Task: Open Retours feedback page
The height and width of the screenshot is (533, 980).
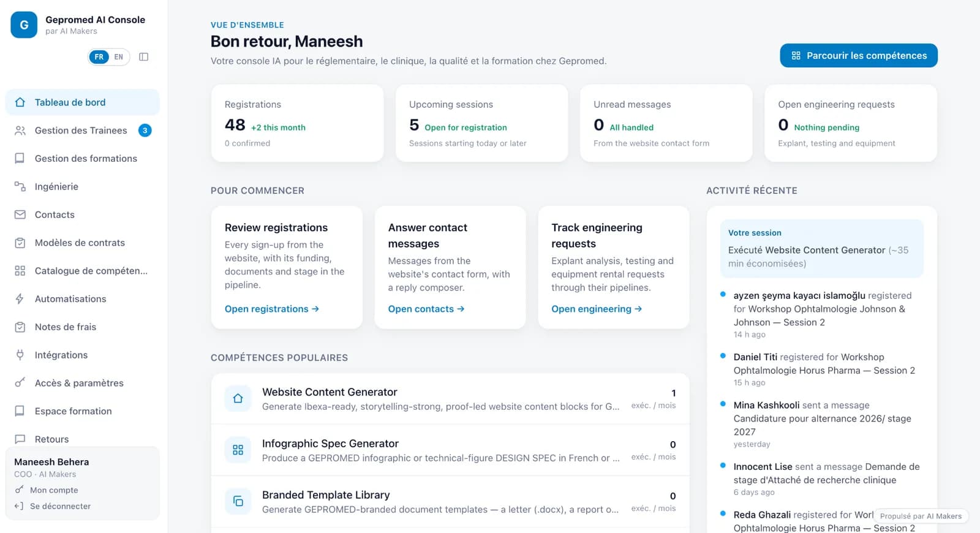Action: coord(83,439)
